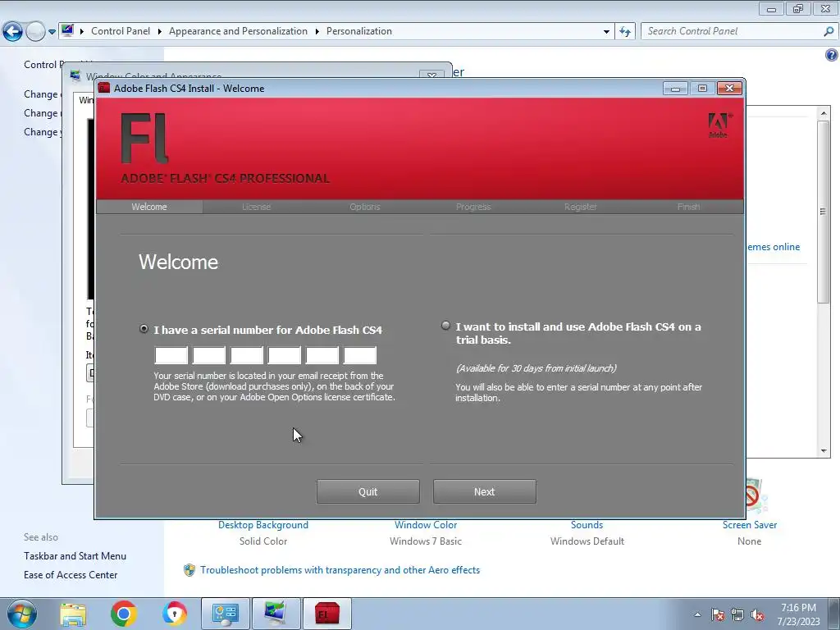Click the second serial number field
The height and width of the screenshot is (630, 840).
209,355
